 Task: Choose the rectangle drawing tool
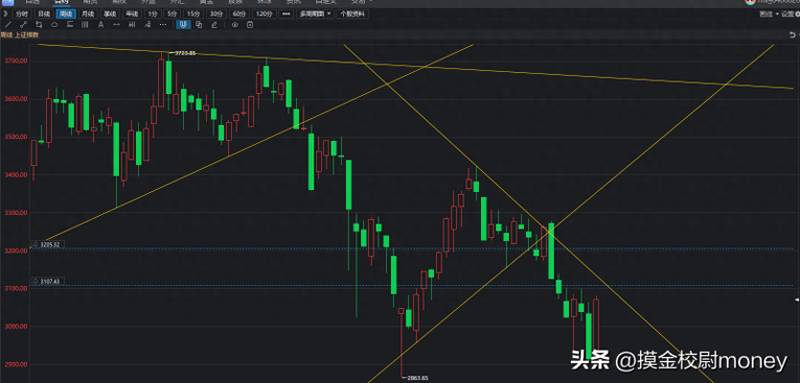click(38, 24)
